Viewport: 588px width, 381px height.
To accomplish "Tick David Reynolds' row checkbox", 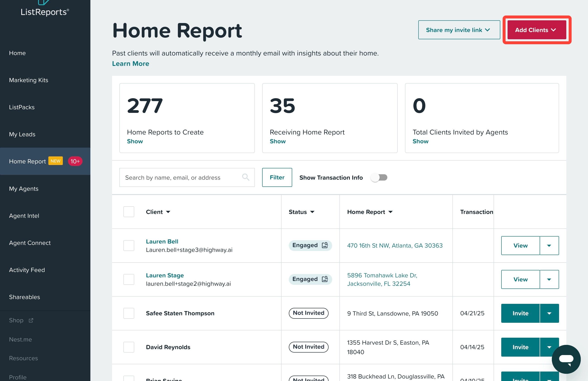I will [129, 347].
